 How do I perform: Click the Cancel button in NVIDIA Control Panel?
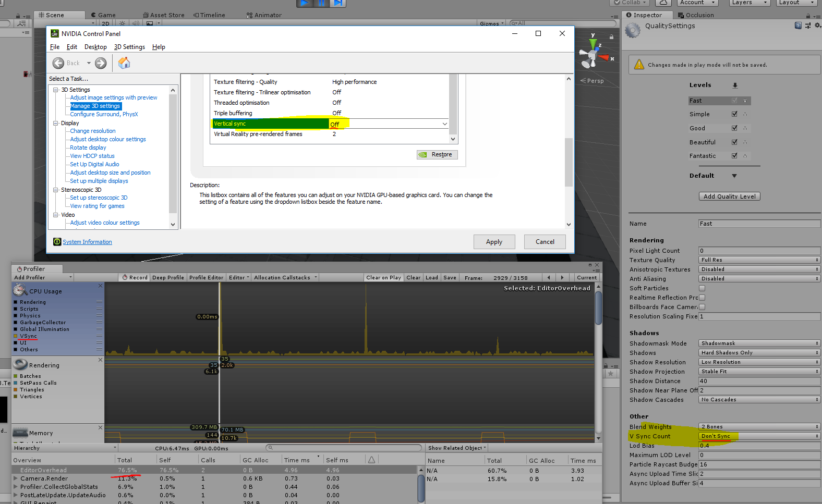[x=545, y=242]
